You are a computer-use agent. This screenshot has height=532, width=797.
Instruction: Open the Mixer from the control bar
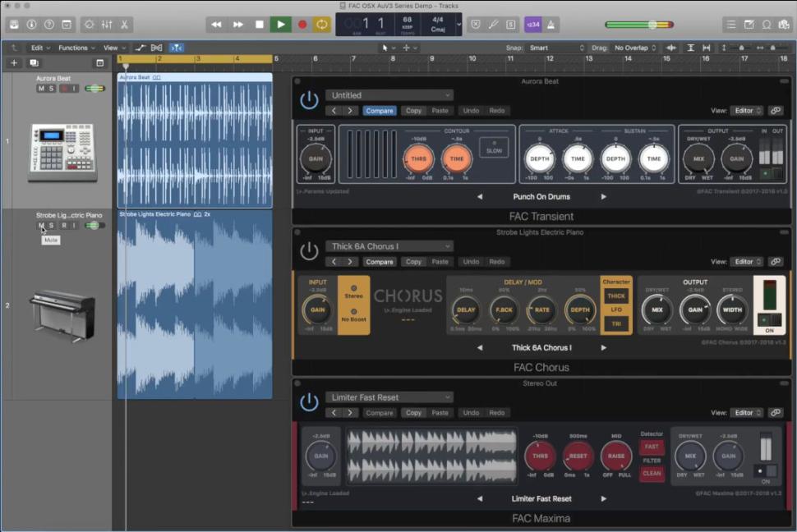(x=108, y=25)
